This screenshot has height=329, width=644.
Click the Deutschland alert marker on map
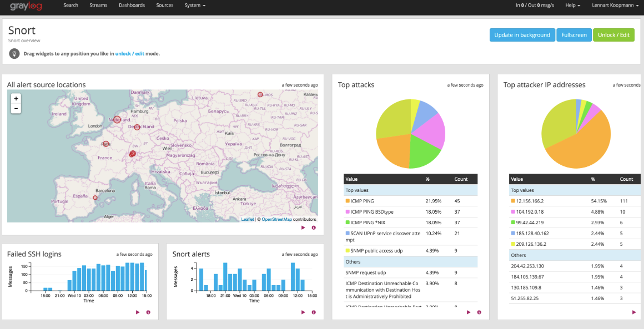pos(137,127)
